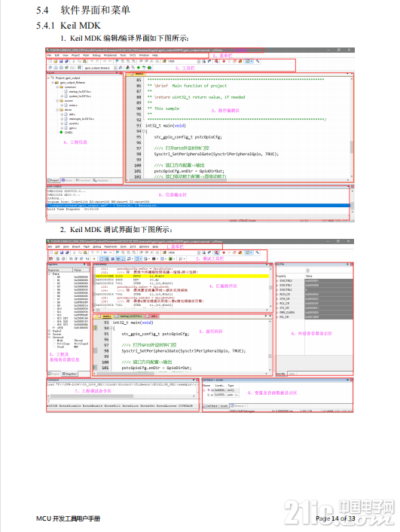Viewport: 400px width, 532px height.
Task: Open Peripherals menu in Keil debug screenshot
Action: tap(111, 246)
